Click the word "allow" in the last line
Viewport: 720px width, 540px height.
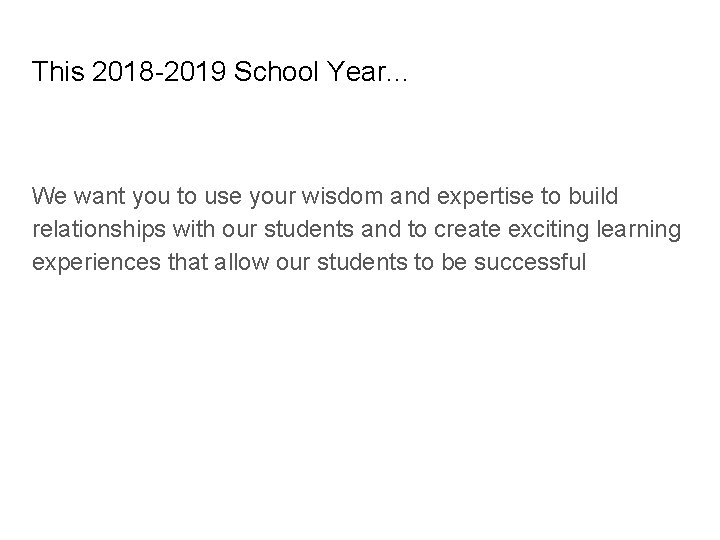tap(236, 264)
